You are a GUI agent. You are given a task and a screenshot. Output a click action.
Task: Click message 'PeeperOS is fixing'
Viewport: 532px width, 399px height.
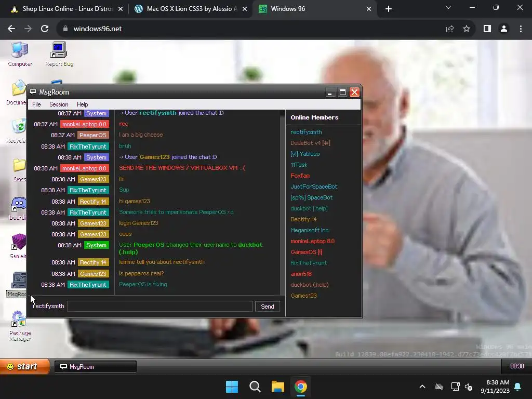coord(143,284)
